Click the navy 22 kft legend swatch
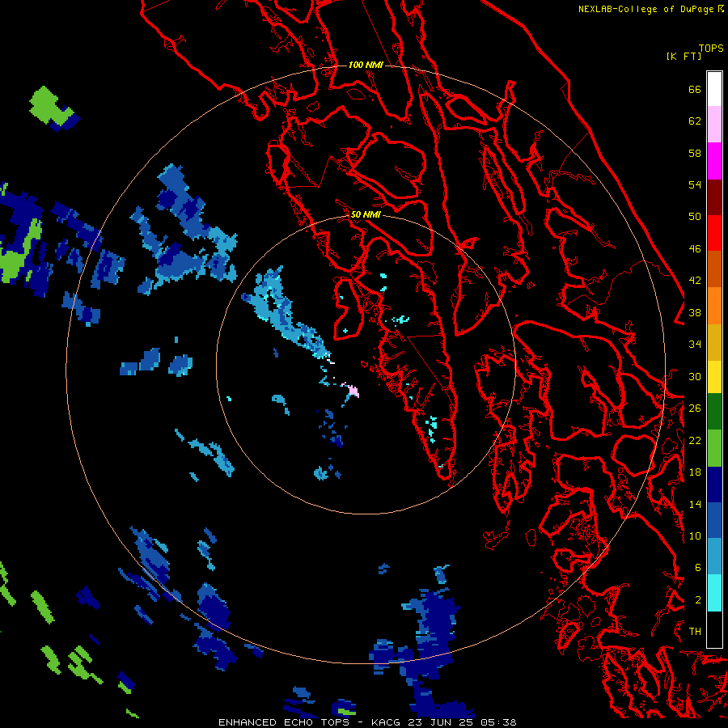The image size is (728, 728). click(714, 485)
